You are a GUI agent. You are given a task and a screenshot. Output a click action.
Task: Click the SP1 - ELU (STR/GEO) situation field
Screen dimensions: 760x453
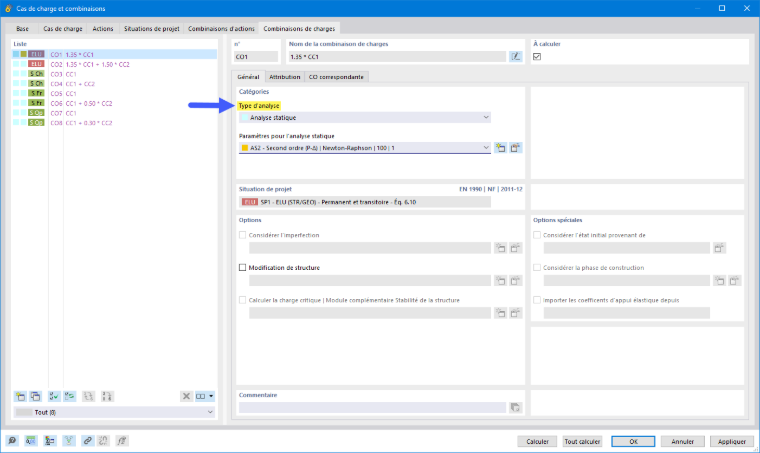pyautogui.click(x=365, y=202)
